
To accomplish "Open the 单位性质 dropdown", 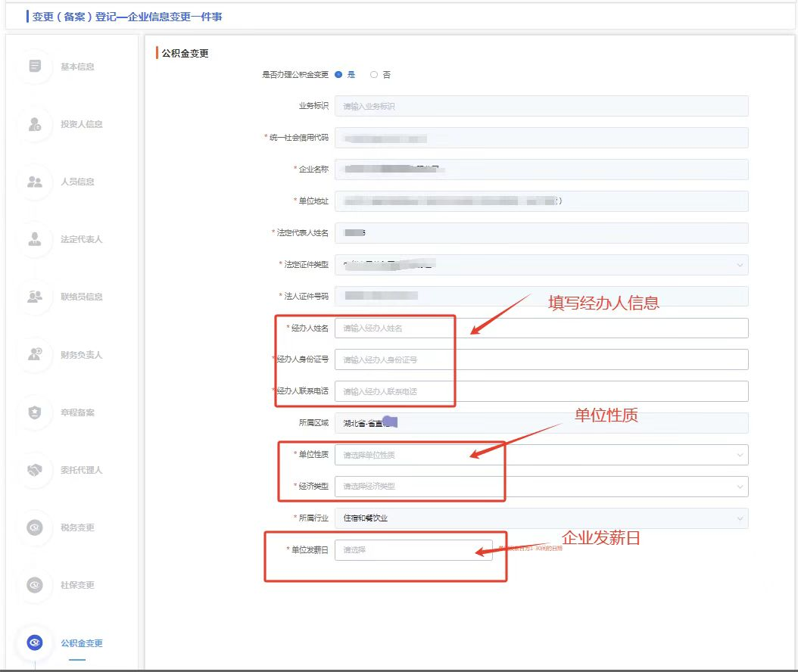I will 541,455.
